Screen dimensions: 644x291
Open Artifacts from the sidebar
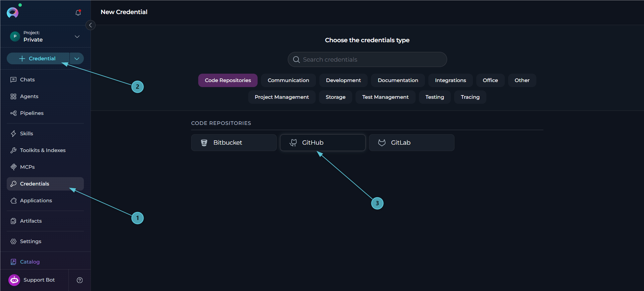pyautogui.click(x=45, y=221)
